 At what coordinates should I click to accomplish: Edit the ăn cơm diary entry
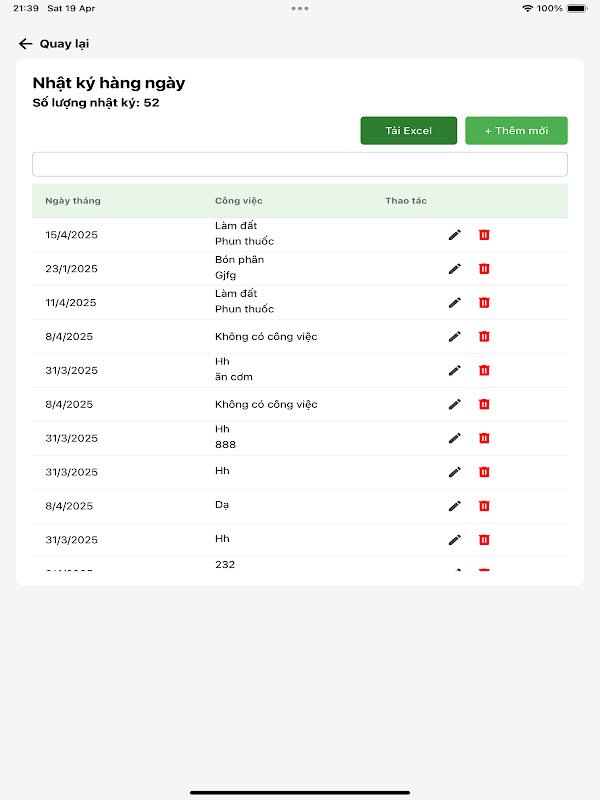[x=455, y=370]
